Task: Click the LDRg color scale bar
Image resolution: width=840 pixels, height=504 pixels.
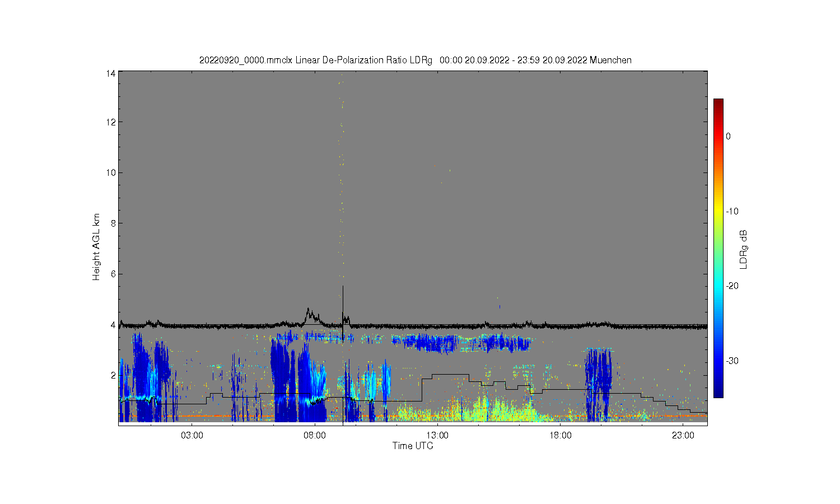Action: [x=718, y=248]
